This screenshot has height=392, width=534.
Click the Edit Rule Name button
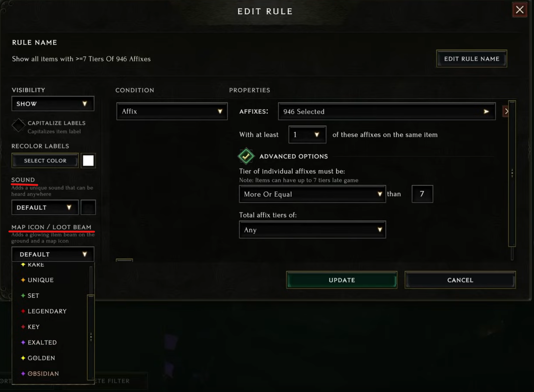[472, 59]
